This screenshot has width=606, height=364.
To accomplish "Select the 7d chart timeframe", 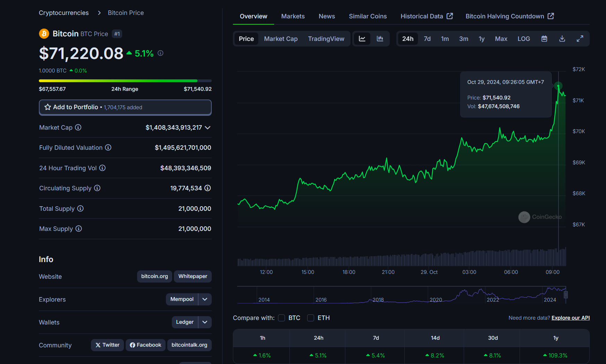I will click(x=427, y=39).
